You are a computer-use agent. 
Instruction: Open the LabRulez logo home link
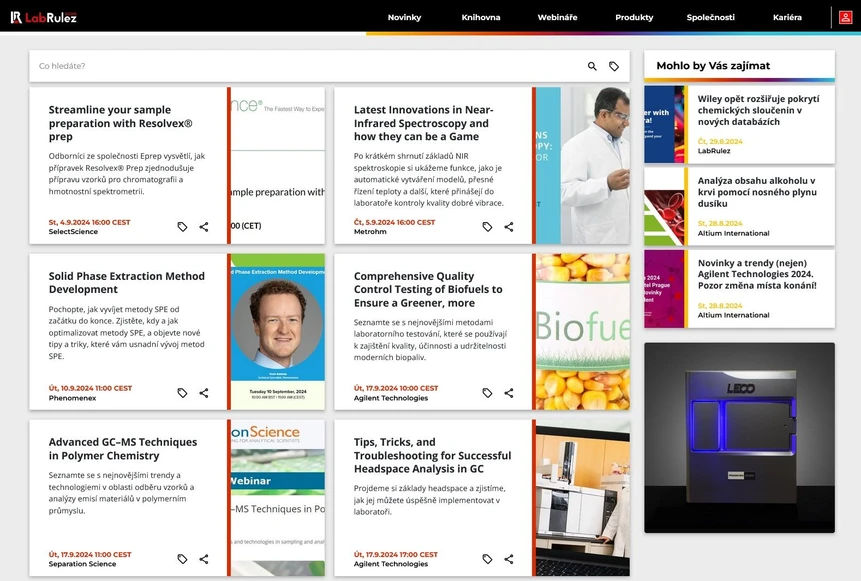[44, 17]
